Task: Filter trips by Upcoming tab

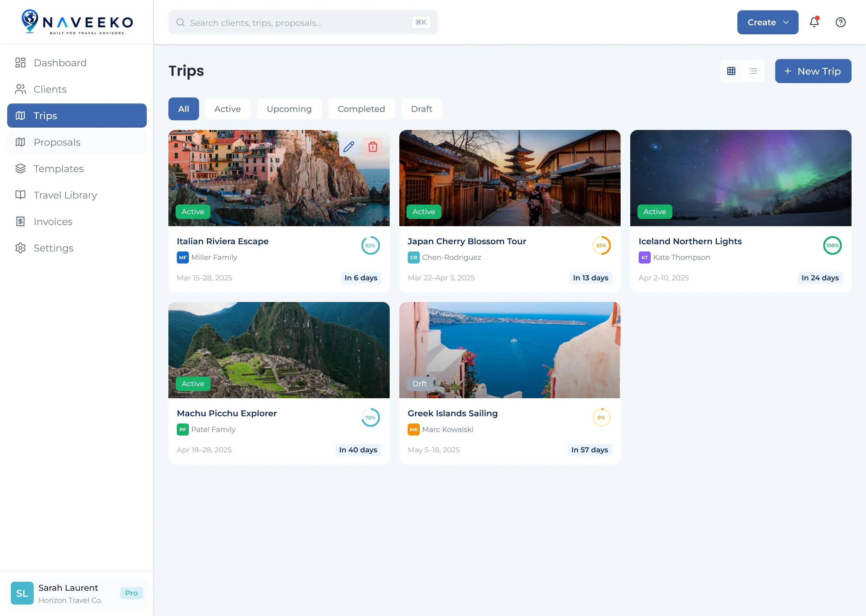Action: tap(289, 109)
